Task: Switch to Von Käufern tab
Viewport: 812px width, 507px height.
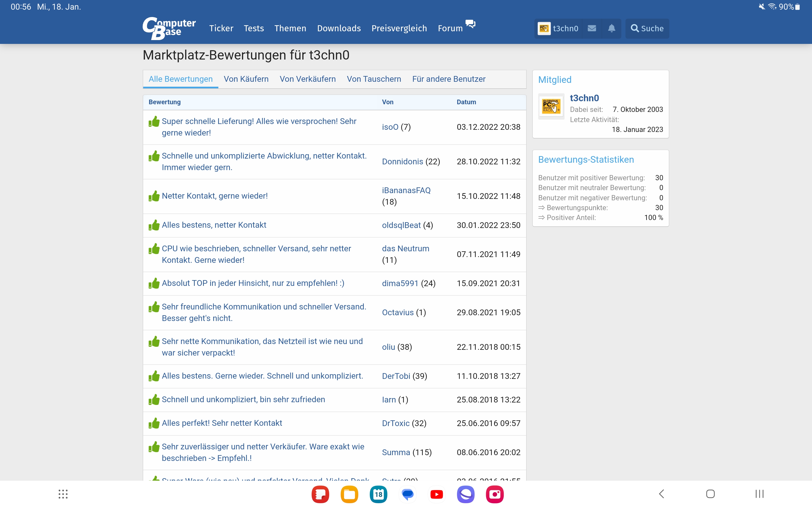Action: [246, 79]
